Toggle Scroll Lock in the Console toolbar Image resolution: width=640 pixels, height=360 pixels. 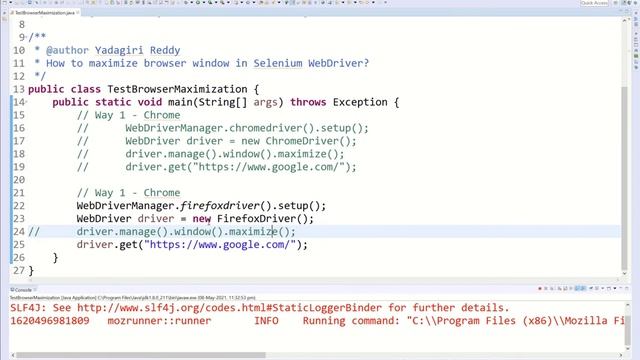(565, 289)
